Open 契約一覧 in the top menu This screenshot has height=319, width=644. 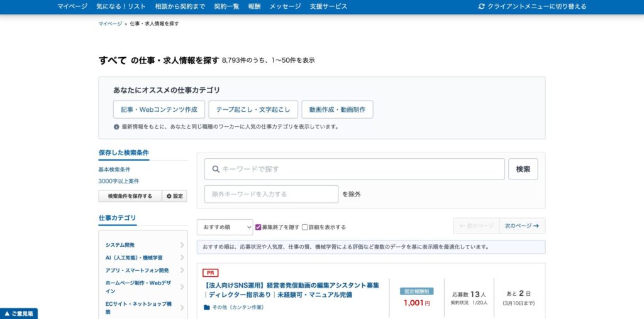(x=226, y=6)
